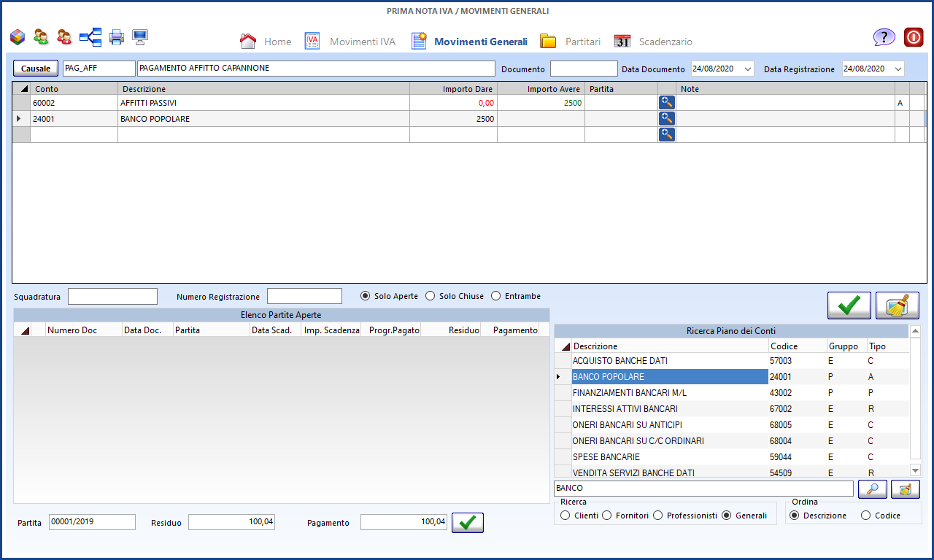This screenshot has height=560, width=934.
Task: Open the Movimenti IVA tab
Action: click(x=350, y=42)
